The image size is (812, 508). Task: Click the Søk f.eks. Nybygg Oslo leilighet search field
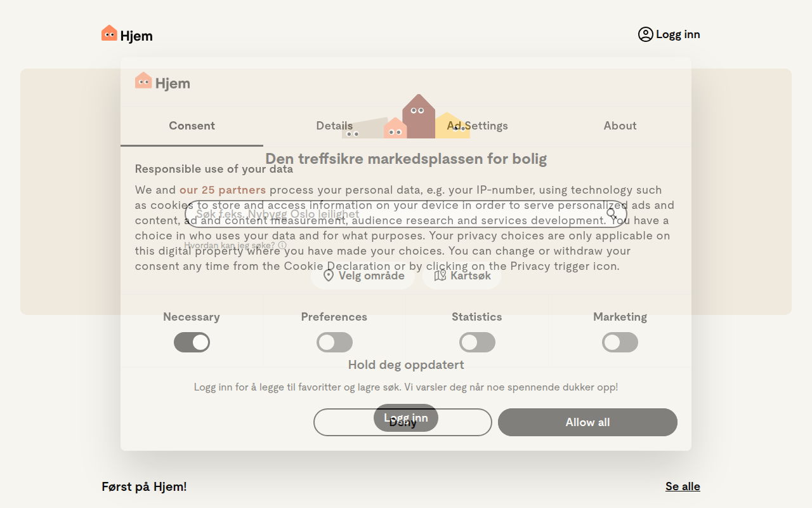tap(406, 214)
